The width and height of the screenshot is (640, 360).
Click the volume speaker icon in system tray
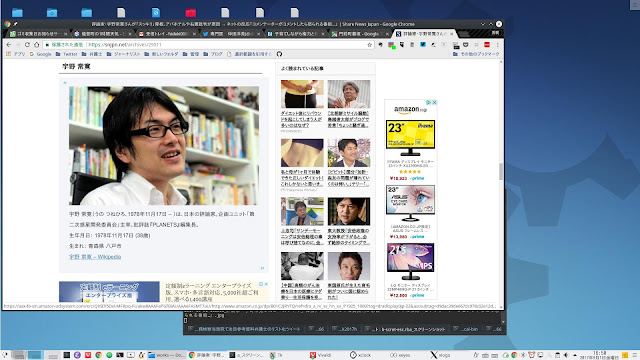point(566,355)
